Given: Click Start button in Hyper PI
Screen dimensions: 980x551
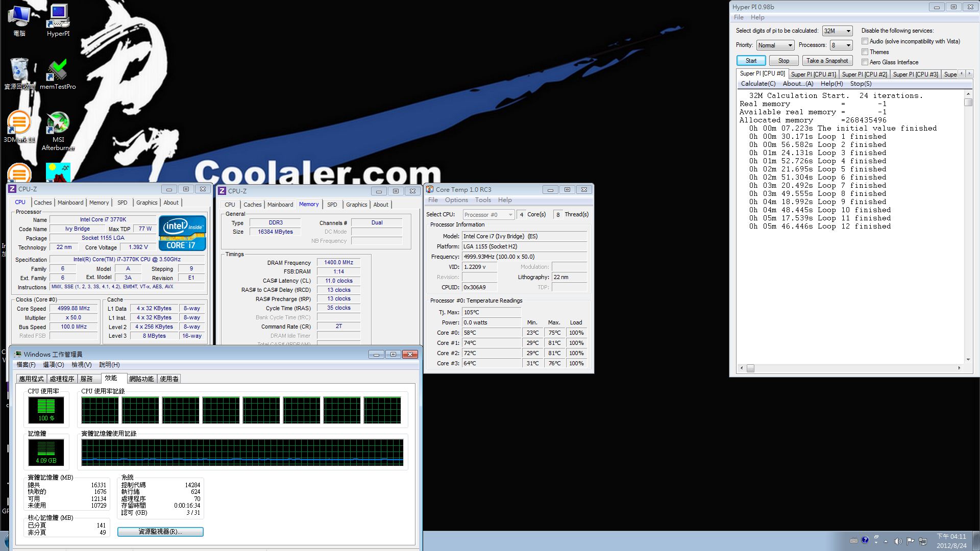Looking at the screenshot, I should tap(751, 61).
